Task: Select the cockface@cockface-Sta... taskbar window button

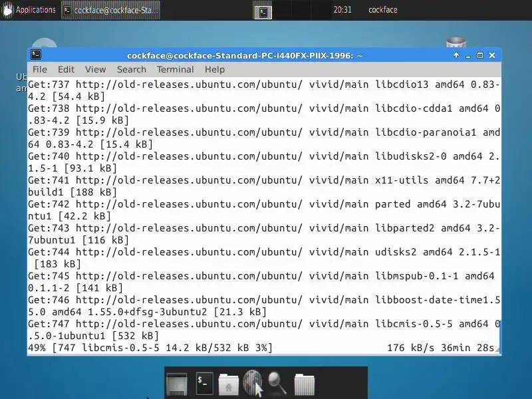Action: (110, 10)
